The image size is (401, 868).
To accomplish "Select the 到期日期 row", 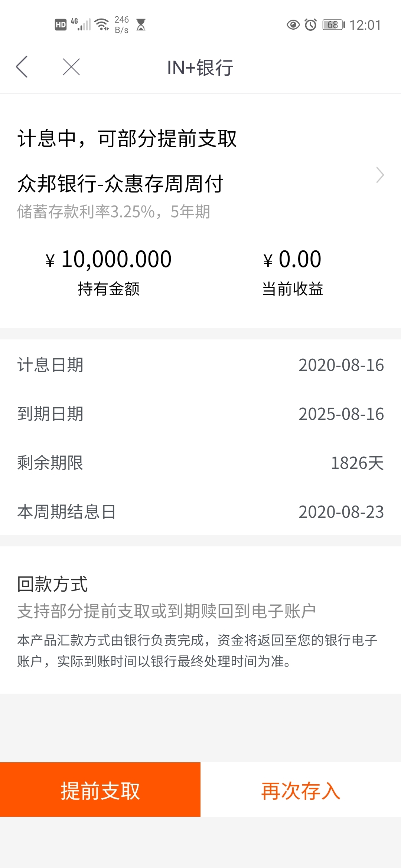I will coord(200,414).
